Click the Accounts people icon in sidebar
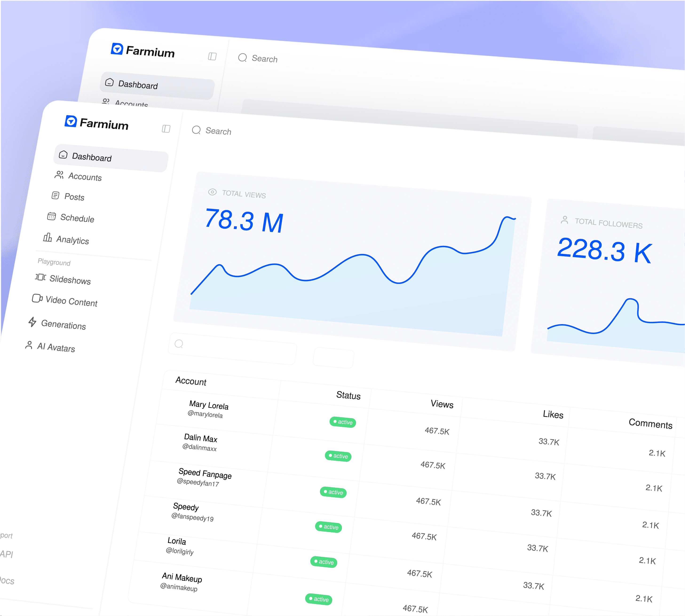685x616 pixels. (59, 175)
